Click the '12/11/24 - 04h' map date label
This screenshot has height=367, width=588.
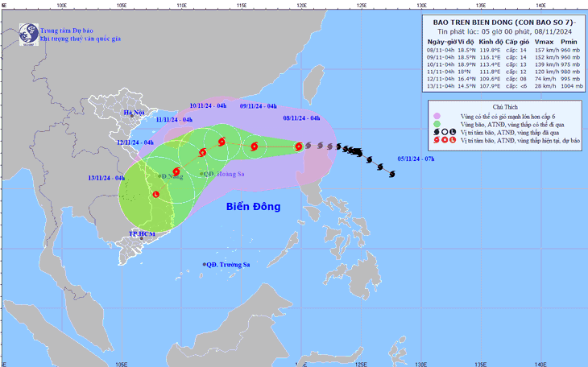pyautogui.click(x=135, y=142)
